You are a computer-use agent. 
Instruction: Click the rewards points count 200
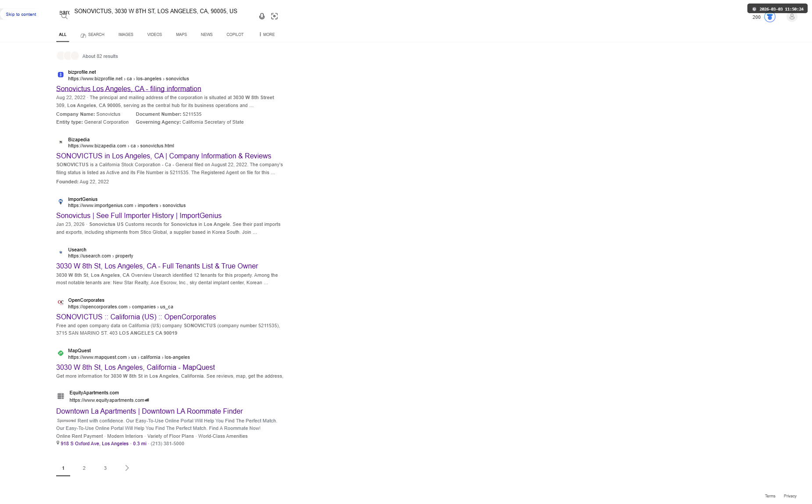756,18
